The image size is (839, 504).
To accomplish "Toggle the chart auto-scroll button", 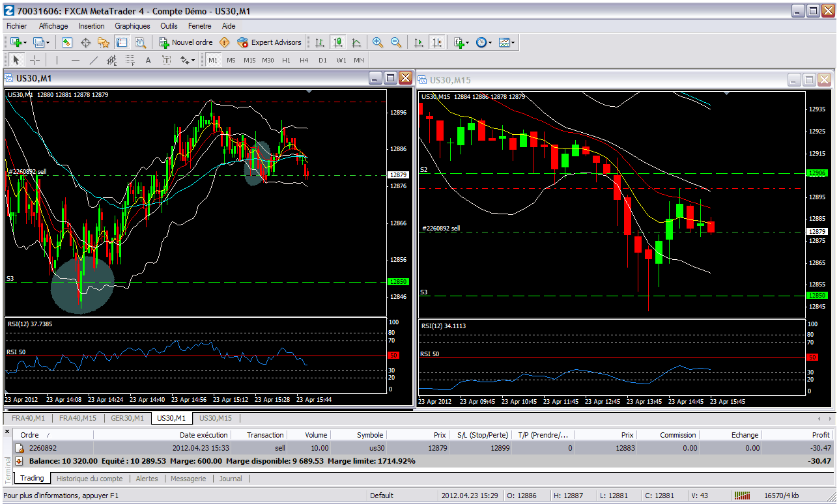I will click(419, 42).
